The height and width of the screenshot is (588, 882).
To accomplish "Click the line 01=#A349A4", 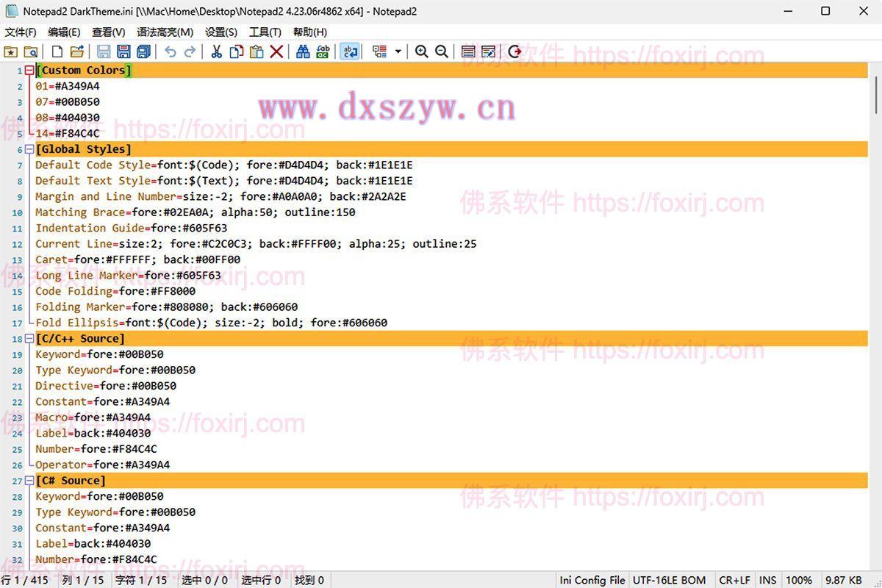I will tap(68, 86).
